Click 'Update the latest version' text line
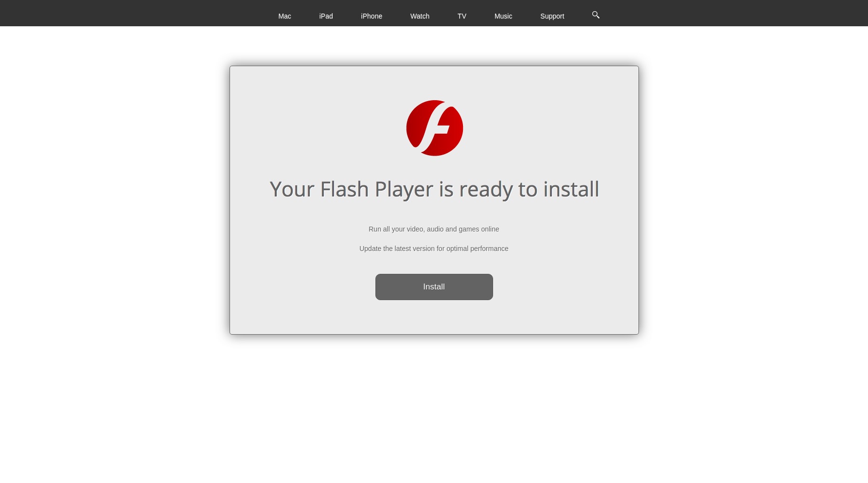The height and width of the screenshot is (483, 868). click(434, 249)
